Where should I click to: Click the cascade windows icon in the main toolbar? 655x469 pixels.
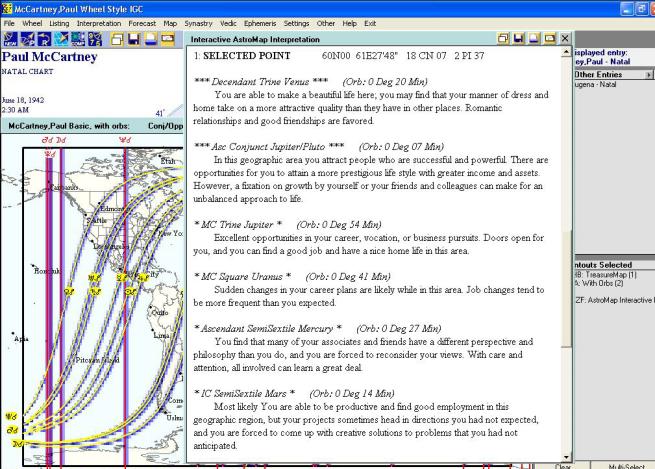[x=117, y=39]
